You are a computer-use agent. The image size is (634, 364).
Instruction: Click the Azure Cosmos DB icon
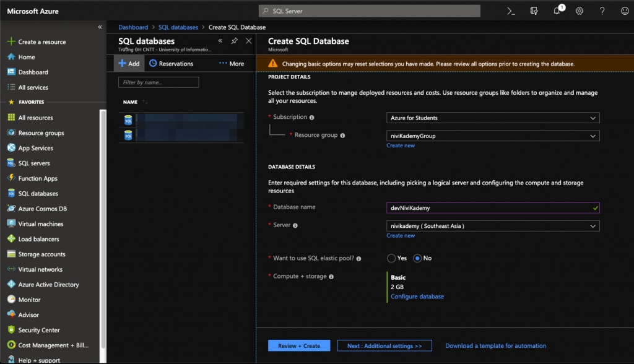point(11,209)
